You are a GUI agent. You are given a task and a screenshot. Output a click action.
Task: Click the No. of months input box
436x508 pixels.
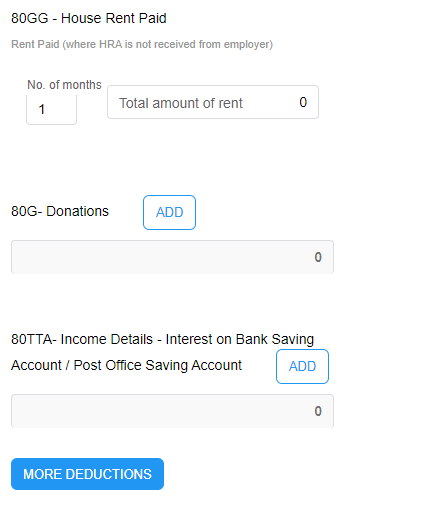coord(51,109)
